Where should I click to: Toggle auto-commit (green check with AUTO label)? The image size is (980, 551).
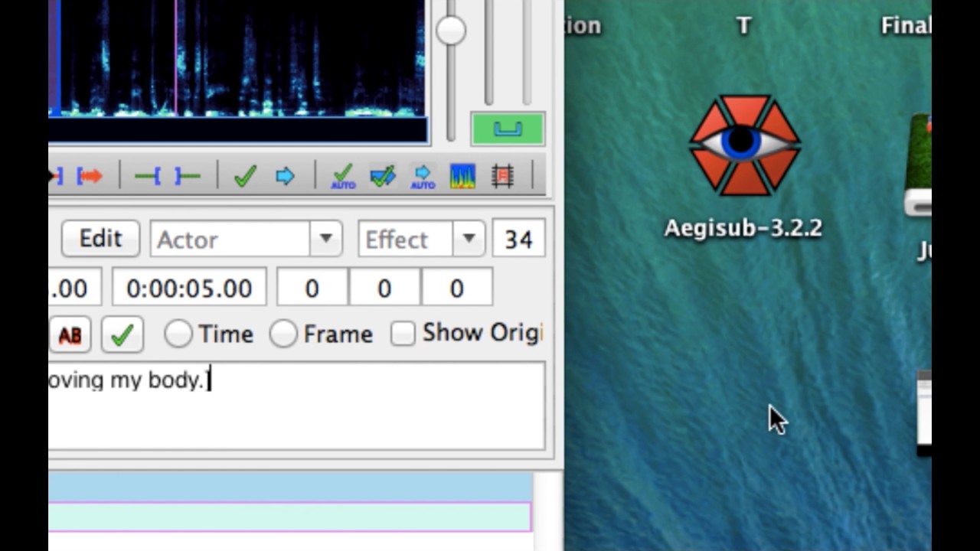click(343, 177)
